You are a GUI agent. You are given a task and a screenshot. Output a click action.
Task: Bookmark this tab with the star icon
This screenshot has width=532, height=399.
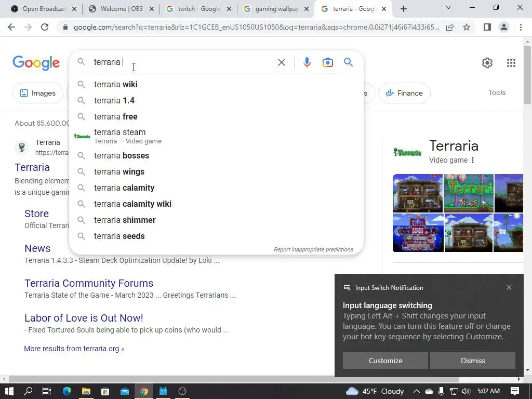pyautogui.click(x=467, y=27)
